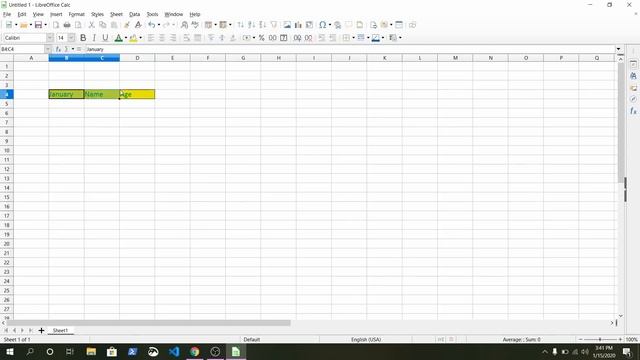Click the Copy icon in the toolbar

103,25
